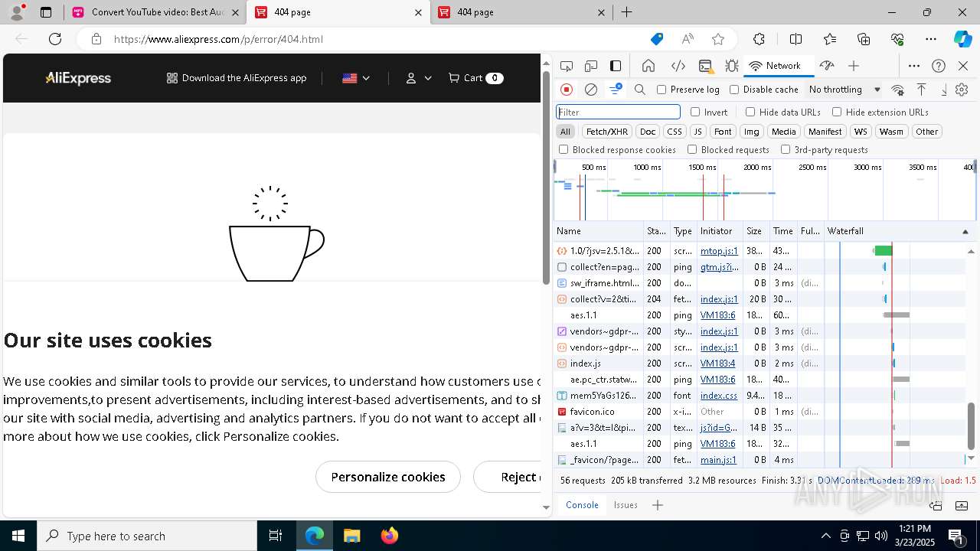Click the request list vertical scrollbar thumb

pos(971,426)
